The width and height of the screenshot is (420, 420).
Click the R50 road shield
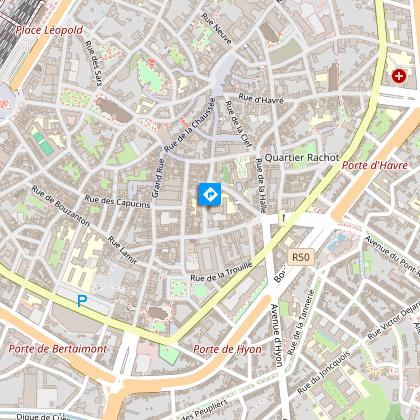(x=301, y=257)
